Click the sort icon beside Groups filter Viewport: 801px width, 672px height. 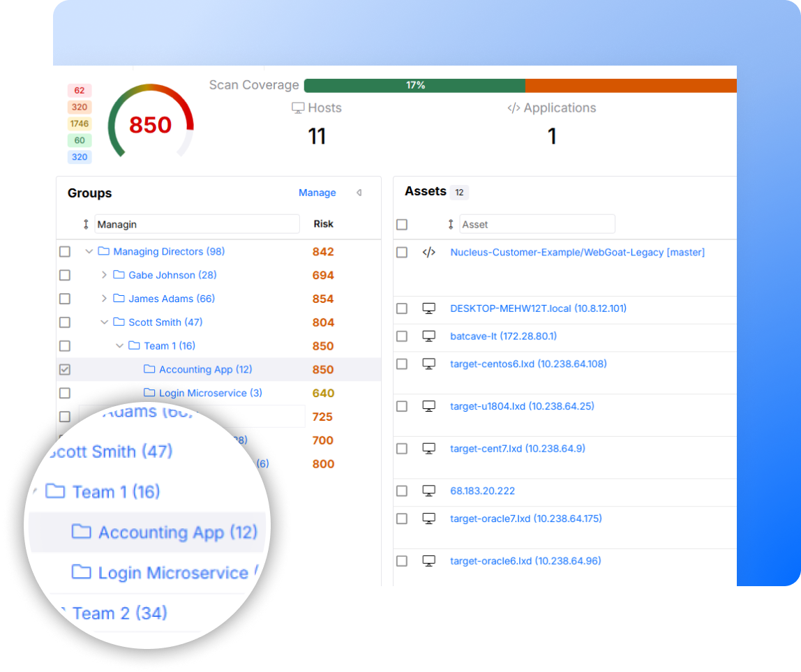coord(86,224)
